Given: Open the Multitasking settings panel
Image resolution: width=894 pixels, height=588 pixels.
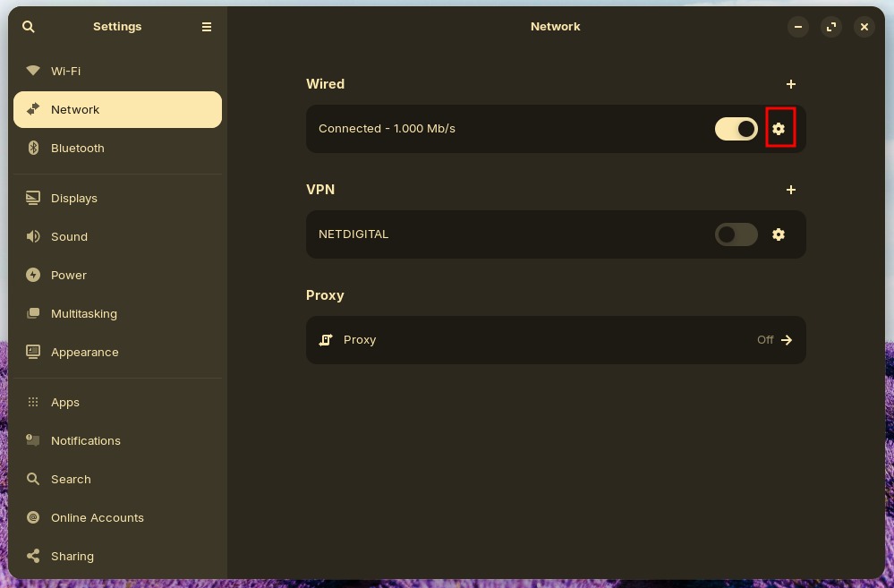Looking at the screenshot, I should pyautogui.click(x=83, y=313).
